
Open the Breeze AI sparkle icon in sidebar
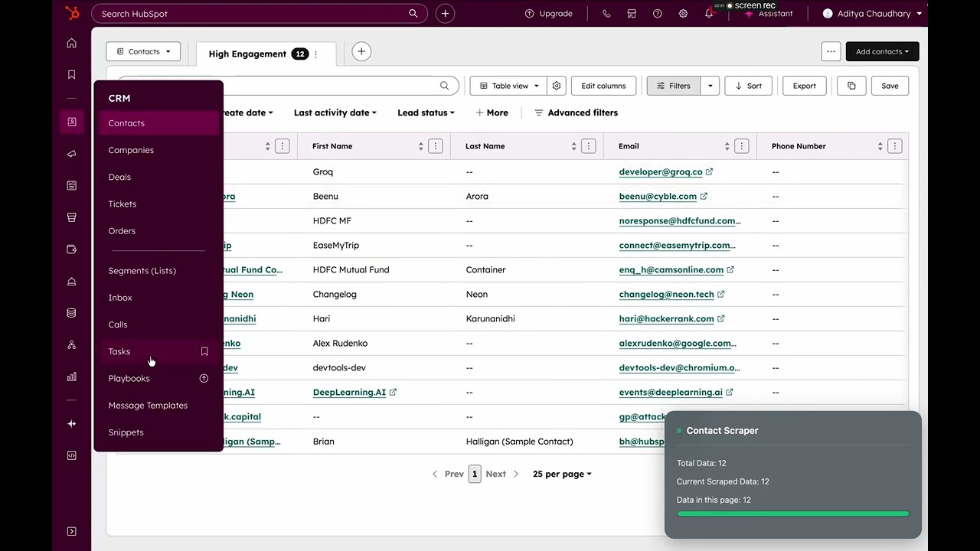click(72, 423)
